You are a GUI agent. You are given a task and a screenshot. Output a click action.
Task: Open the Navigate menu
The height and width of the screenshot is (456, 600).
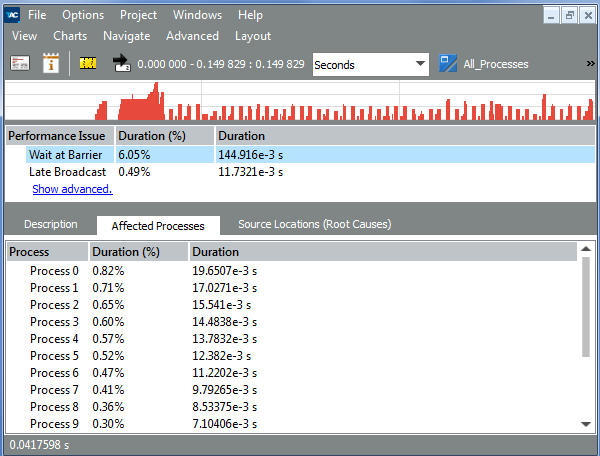[x=127, y=36]
